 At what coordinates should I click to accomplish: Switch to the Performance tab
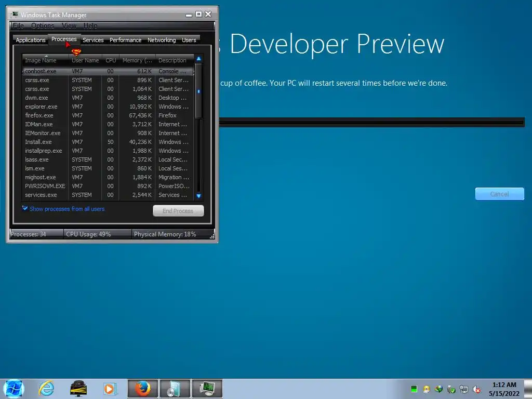126,40
